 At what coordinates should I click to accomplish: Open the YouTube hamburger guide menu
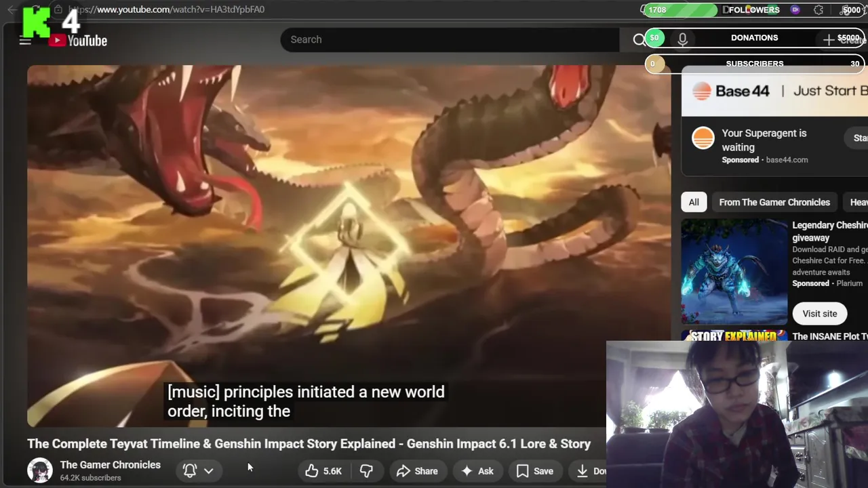click(x=25, y=41)
